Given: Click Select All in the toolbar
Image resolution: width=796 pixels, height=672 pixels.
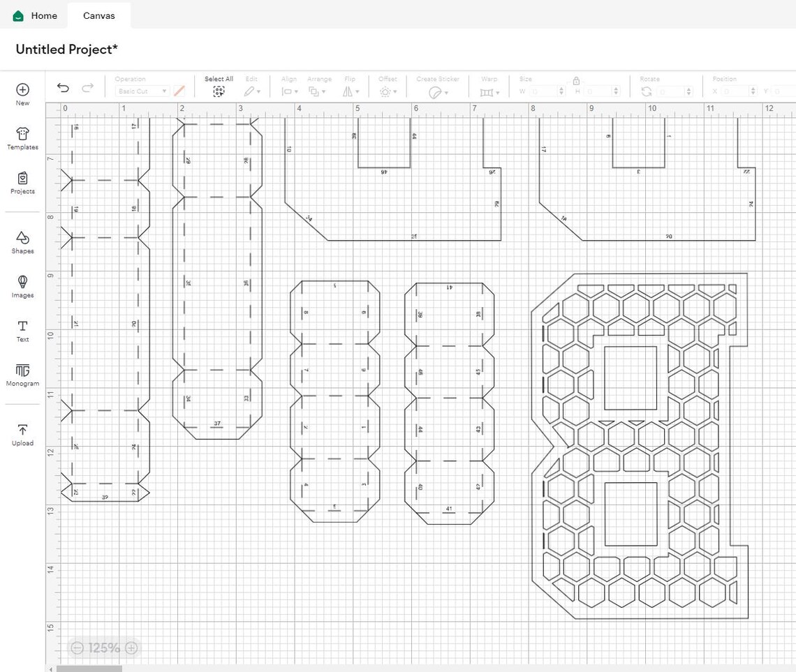Looking at the screenshot, I should [219, 87].
